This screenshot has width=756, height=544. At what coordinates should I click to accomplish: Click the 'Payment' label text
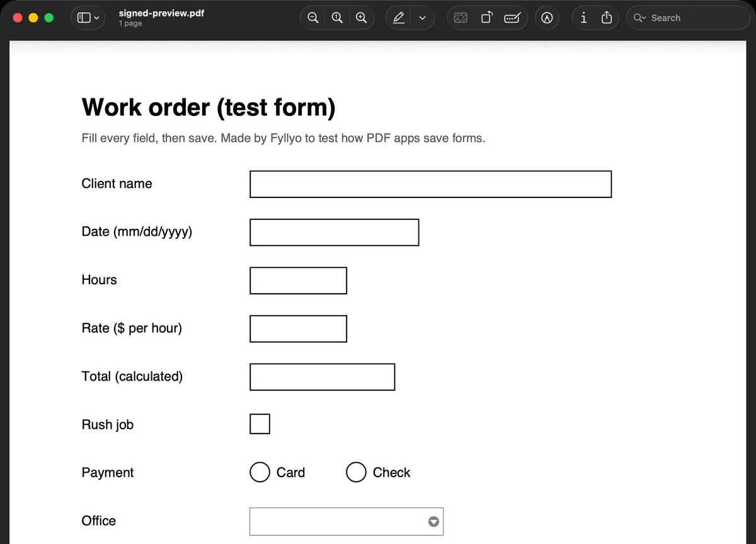click(108, 473)
